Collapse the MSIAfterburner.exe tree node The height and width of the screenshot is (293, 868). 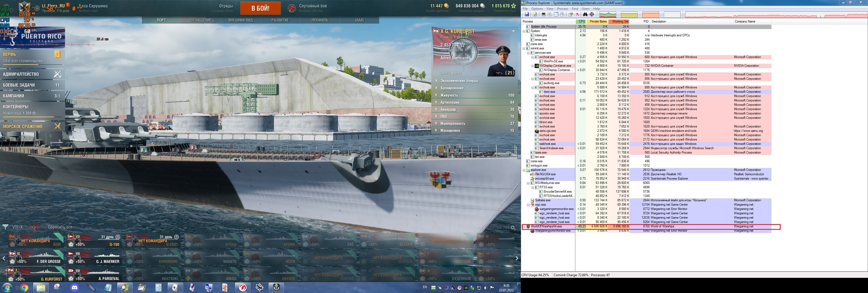[x=528, y=183]
